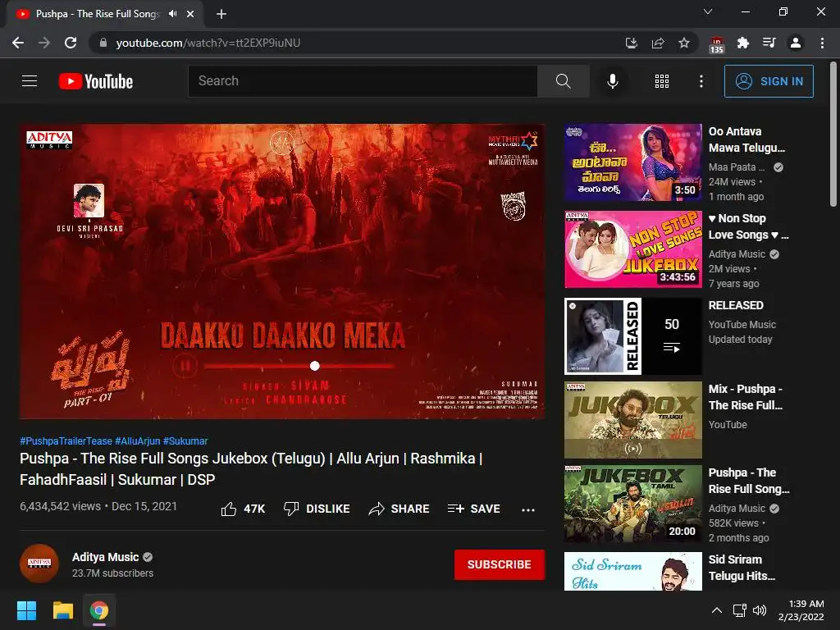Open Mix - Pushpa The Rise thumbnail
Screen dimensions: 840x630
click(x=633, y=419)
